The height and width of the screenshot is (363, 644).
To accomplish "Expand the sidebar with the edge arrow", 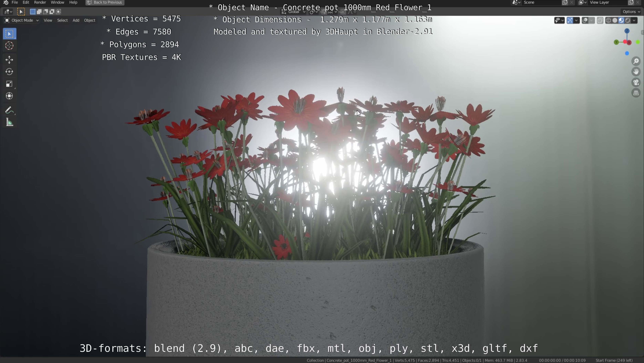I will pos(642,33).
